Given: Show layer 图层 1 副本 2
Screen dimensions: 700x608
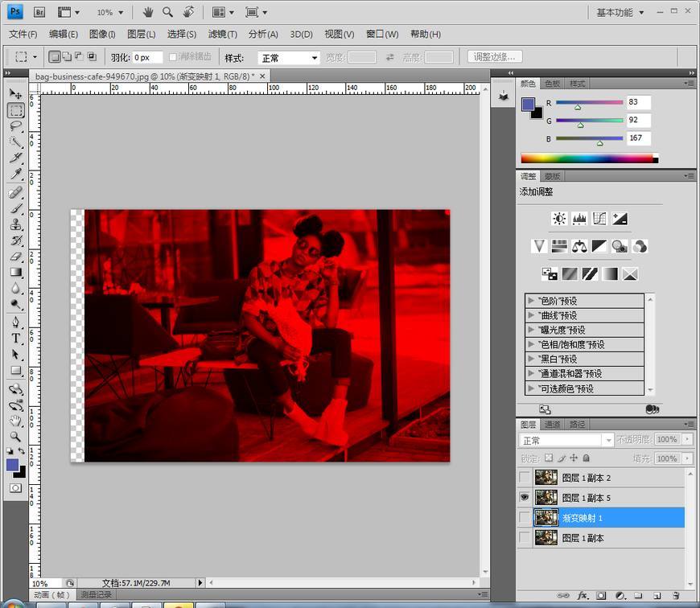Looking at the screenshot, I should (x=525, y=478).
